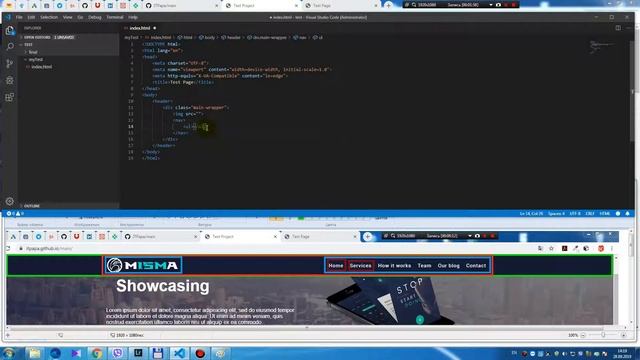Click the notifications bell in VS Code status bar
This screenshot has height=360, width=640.
click(627, 213)
